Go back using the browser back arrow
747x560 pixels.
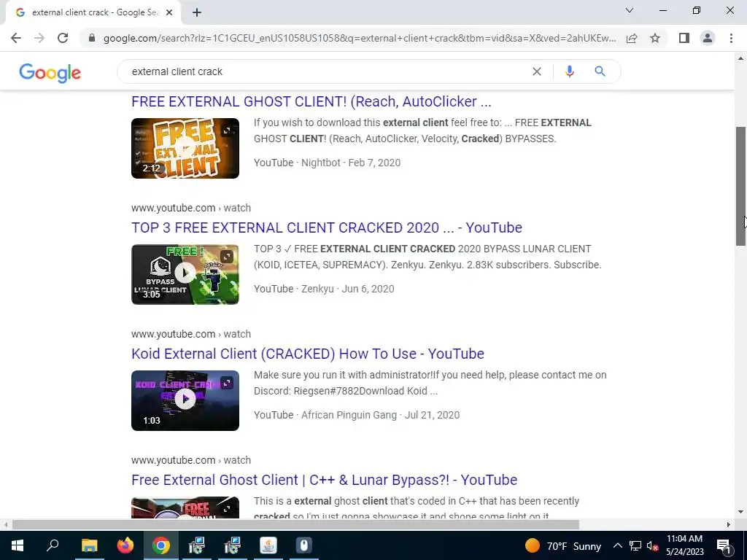point(16,38)
